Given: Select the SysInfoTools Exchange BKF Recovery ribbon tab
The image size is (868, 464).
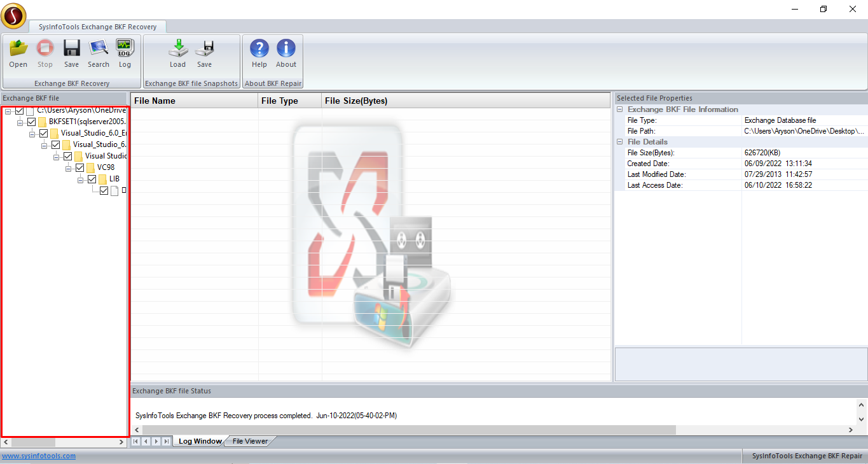Looking at the screenshot, I should (97, 27).
